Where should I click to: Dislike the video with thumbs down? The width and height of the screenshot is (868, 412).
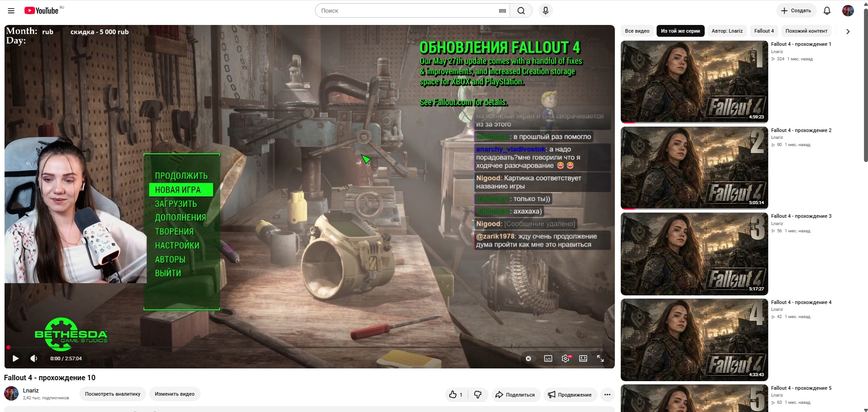coord(478,395)
